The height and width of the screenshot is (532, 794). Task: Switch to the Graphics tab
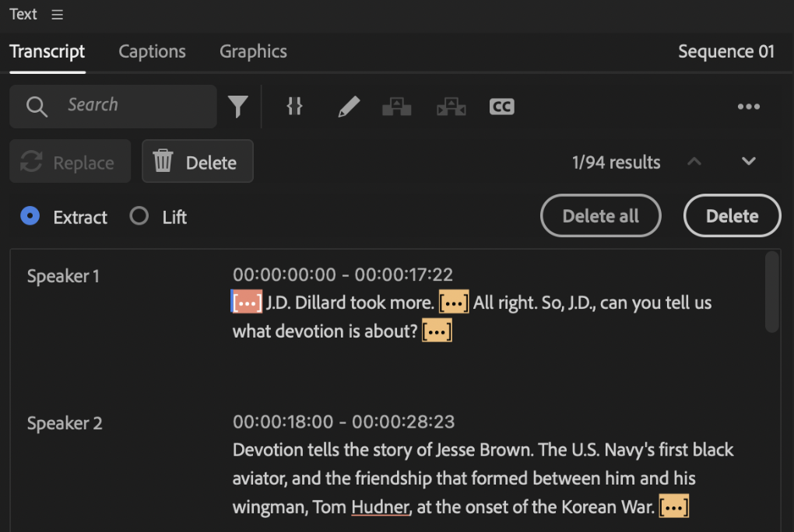tap(253, 51)
